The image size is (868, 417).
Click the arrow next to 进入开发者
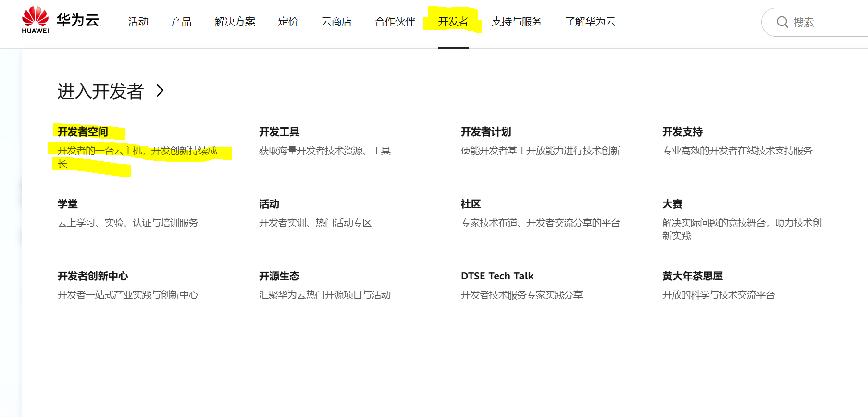click(x=160, y=90)
